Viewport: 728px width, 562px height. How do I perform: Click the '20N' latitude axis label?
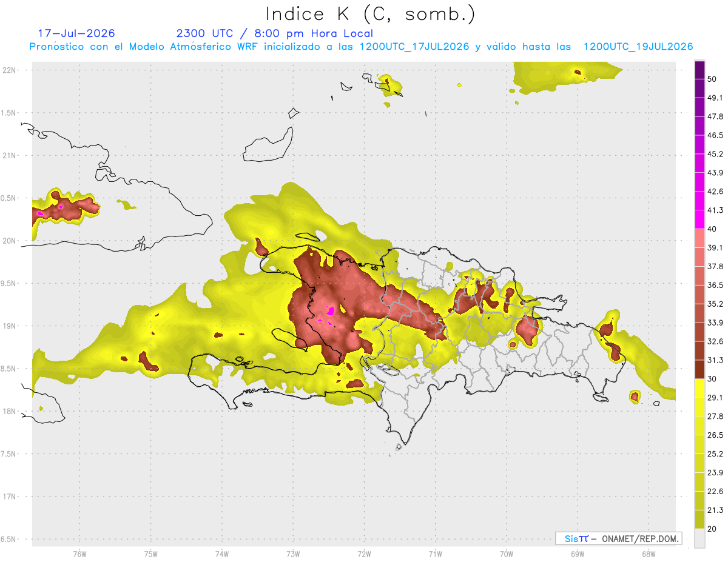click(x=10, y=241)
